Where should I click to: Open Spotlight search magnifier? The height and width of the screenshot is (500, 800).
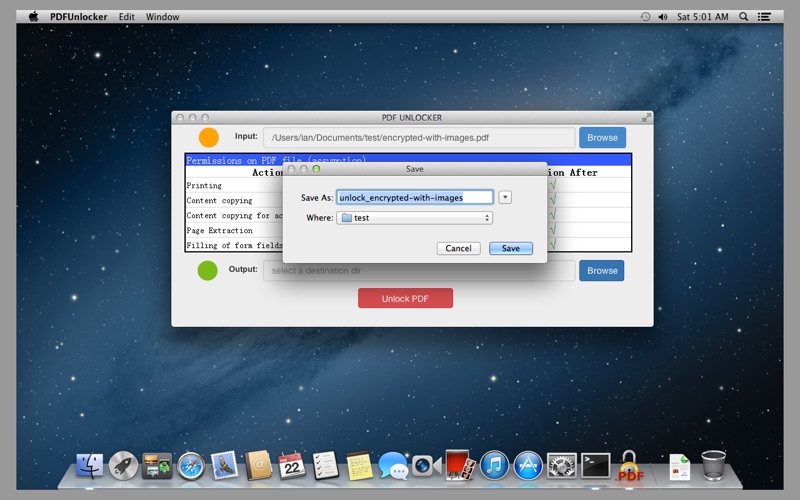[x=744, y=16]
